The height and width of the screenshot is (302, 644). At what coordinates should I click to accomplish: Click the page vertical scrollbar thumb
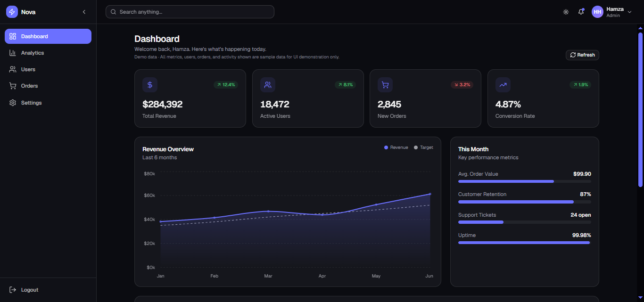640,109
